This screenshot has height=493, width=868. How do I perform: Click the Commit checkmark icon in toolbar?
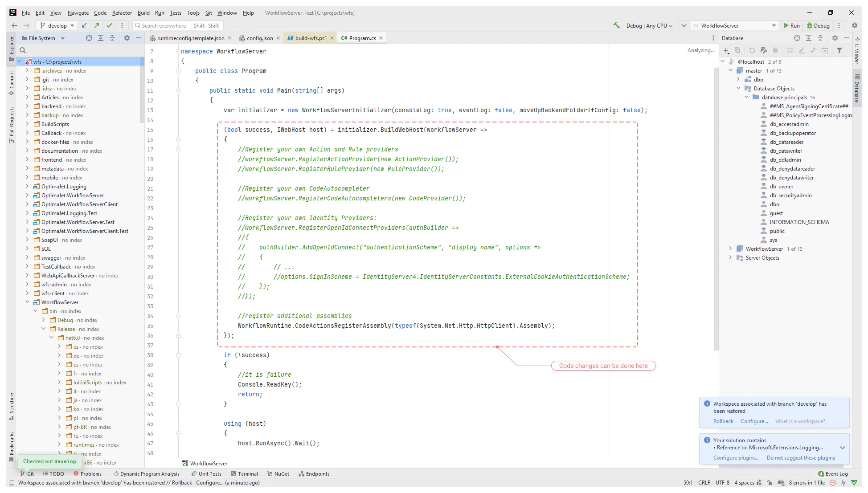click(109, 25)
